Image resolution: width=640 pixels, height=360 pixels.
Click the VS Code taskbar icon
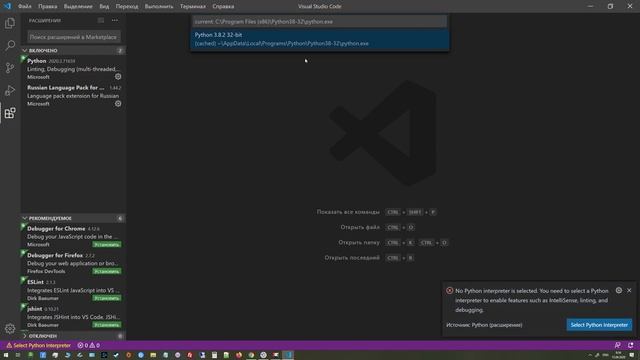click(x=288, y=355)
